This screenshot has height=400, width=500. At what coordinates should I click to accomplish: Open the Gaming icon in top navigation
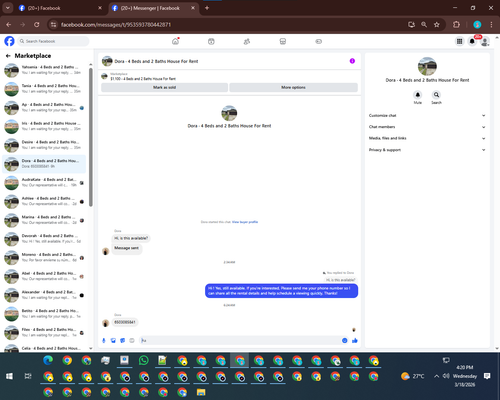pos(318,41)
